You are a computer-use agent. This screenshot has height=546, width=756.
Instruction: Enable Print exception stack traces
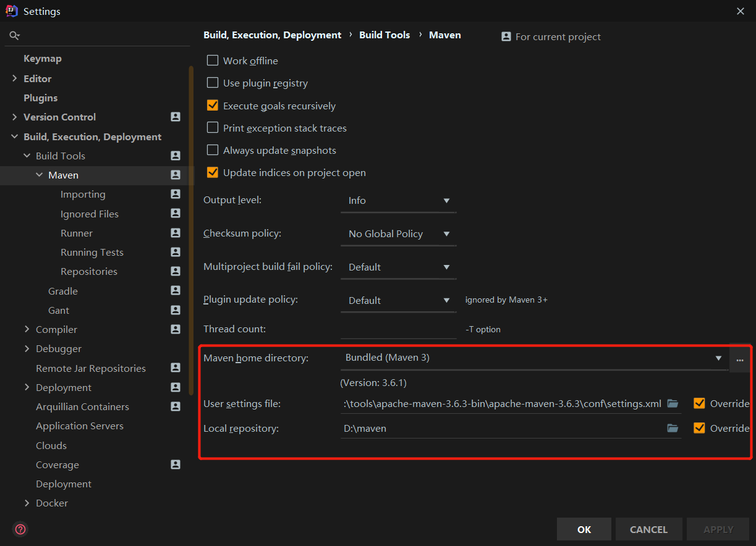[213, 128]
